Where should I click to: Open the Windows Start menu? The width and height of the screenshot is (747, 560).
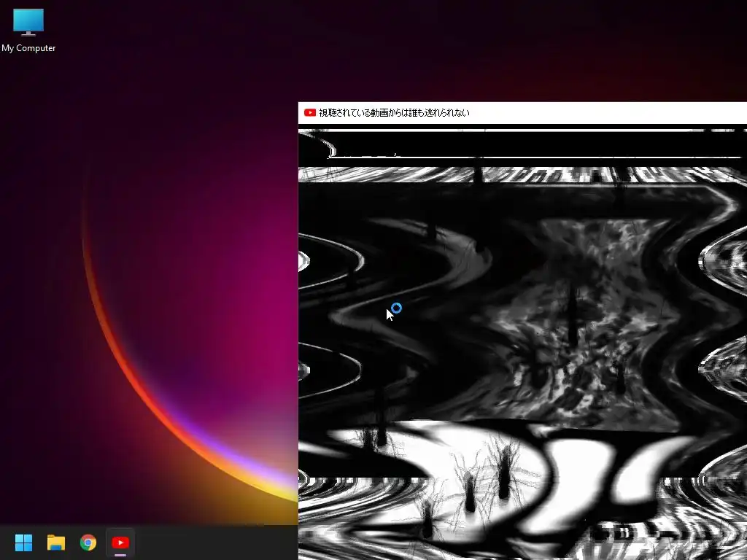pyautogui.click(x=23, y=542)
